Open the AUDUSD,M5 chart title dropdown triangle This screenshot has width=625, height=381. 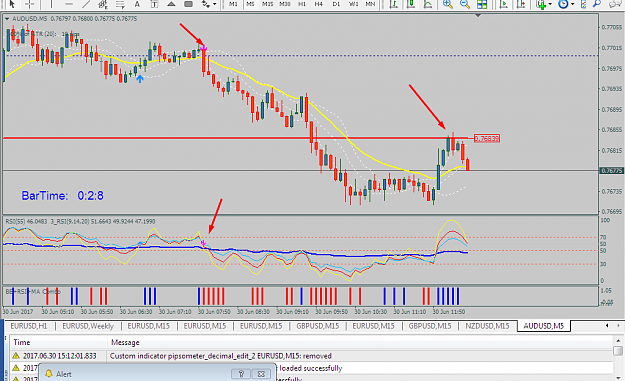click(x=7, y=19)
